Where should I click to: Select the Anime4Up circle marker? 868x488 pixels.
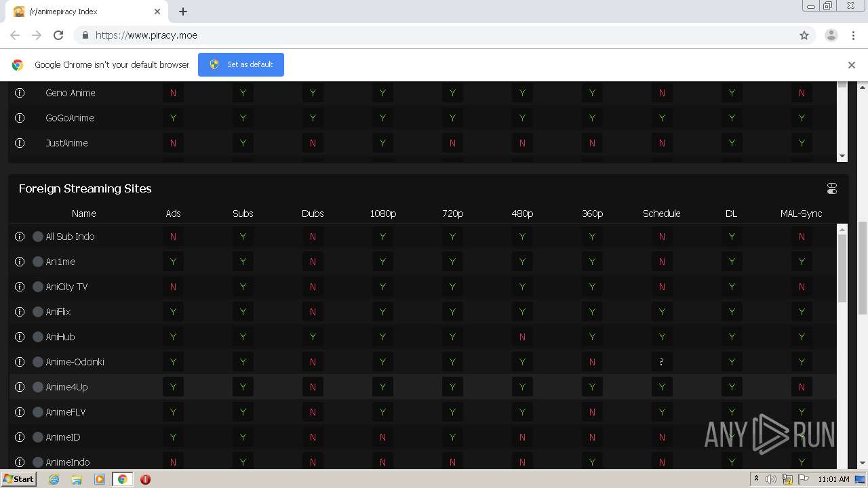point(38,387)
